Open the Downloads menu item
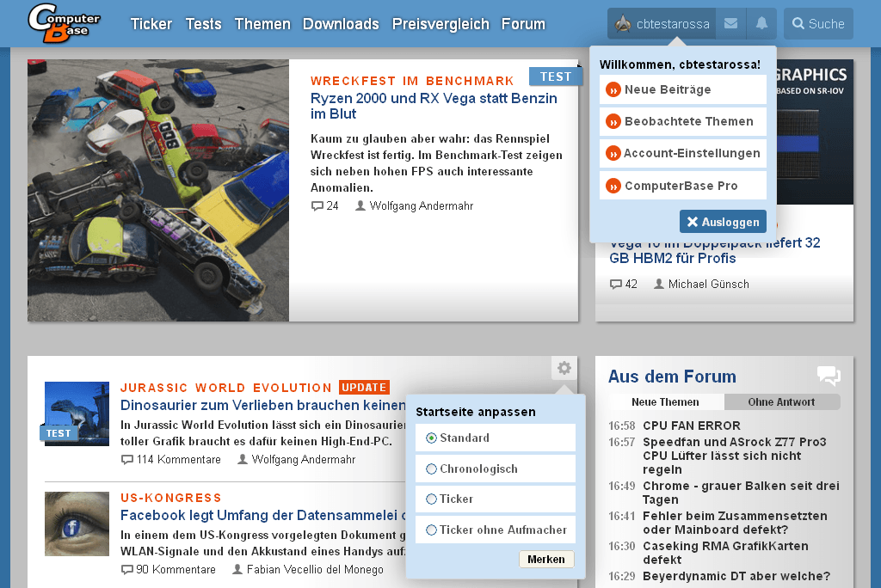881x588 pixels. [341, 24]
